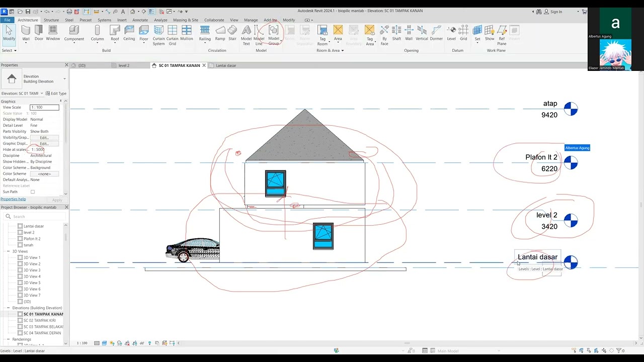Switch to the Lantai dasar view tab
Viewport: 644px width, 362px height.
point(226,65)
